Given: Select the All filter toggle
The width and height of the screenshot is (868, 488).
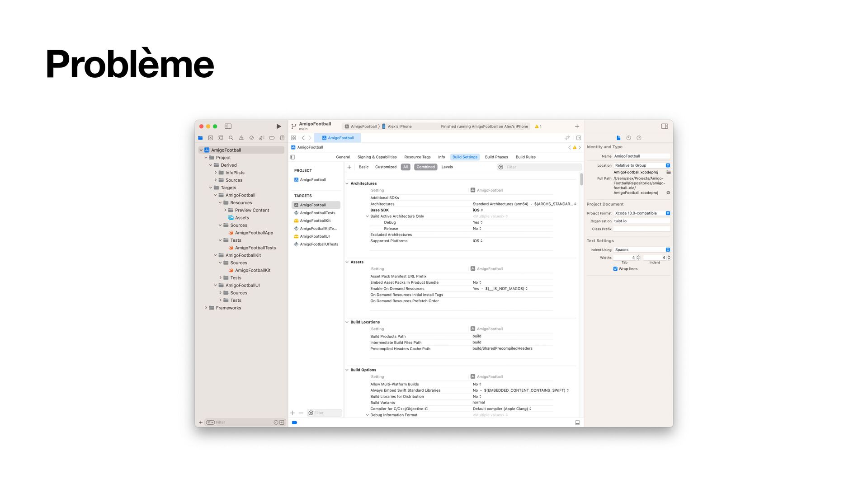Looking at the screenshot, I should (406, 167).
